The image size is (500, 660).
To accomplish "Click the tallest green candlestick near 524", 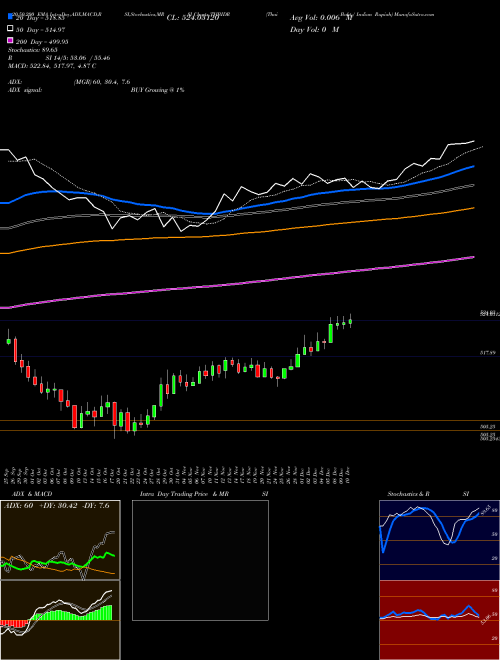I will click(x=331, y=333).
